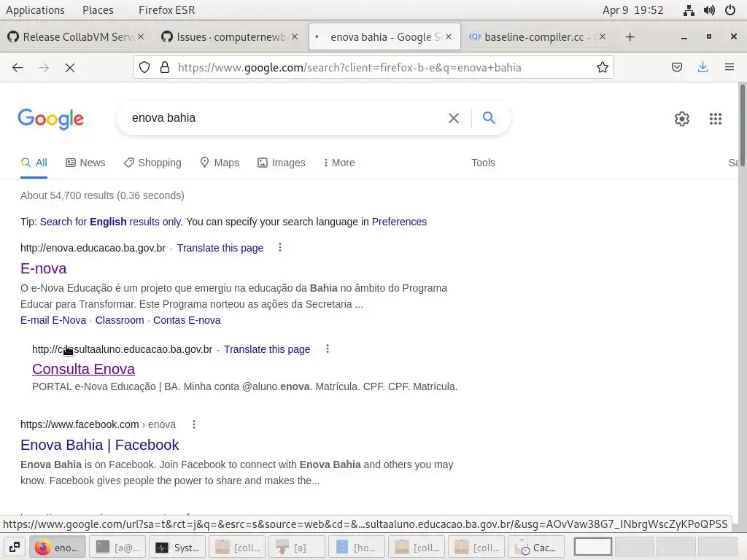Viewport: 747px width, 560px height.
Task: Open Google settings gear
Action: (x=682, y=119)
